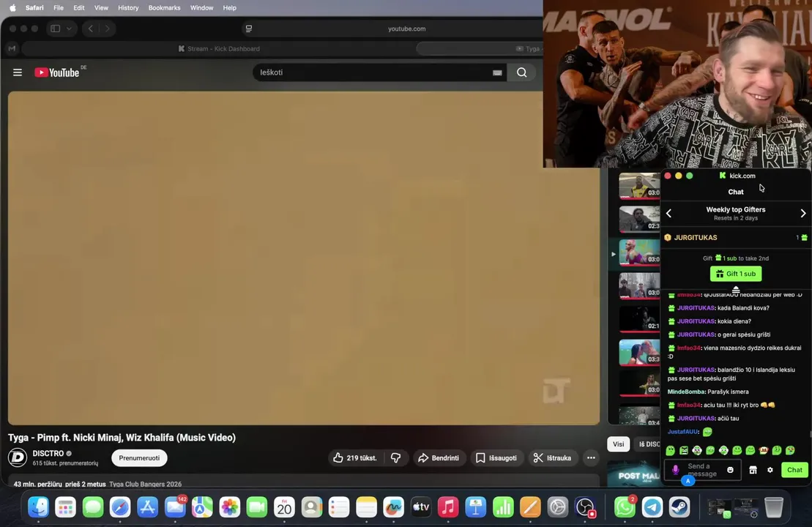Click the Gift 1 sub button
812x527 pixels.
[736, 274]
